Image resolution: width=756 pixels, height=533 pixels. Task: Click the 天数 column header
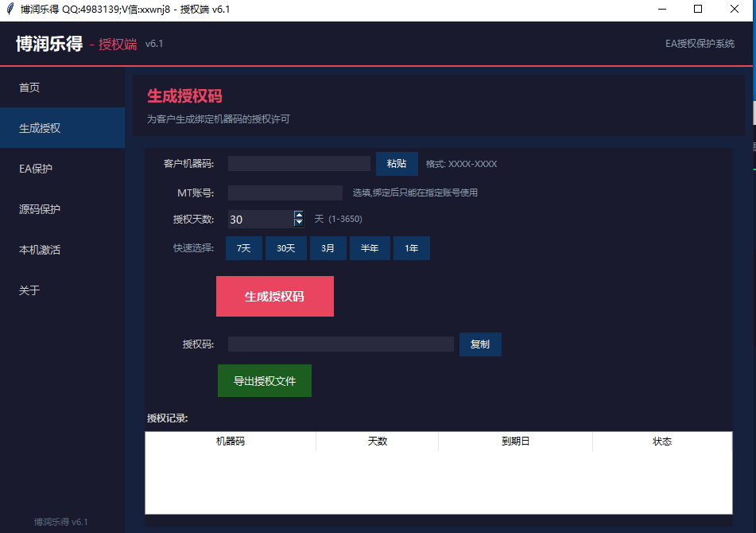point(377,441)
